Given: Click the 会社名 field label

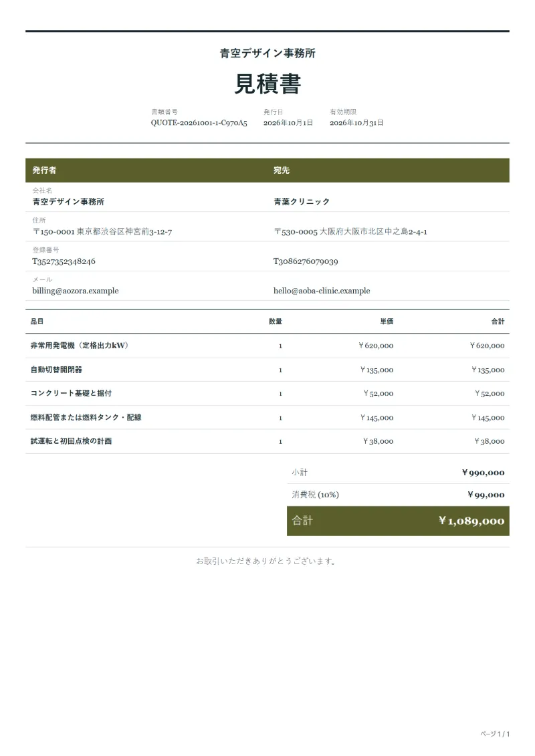Looking at the screenshot, I should (42, 191).
